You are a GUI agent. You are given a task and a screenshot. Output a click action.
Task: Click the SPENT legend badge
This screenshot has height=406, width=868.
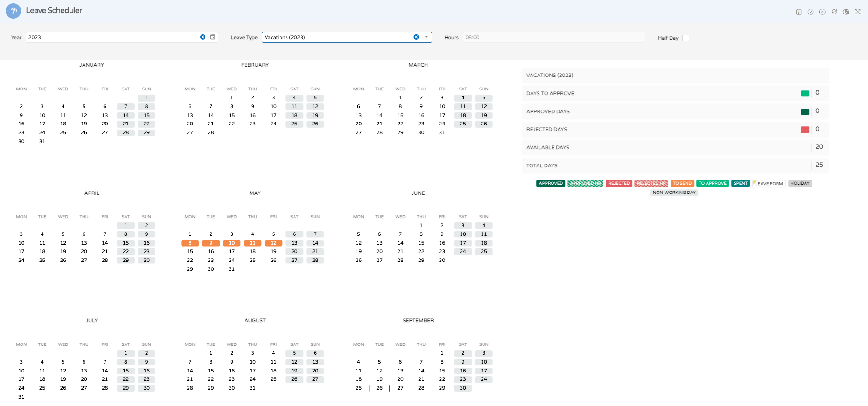click(x=741, y=183)
